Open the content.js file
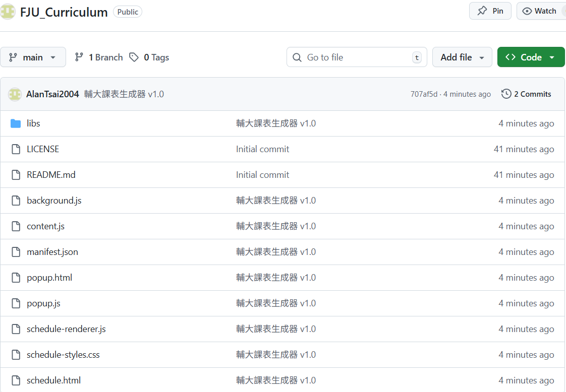 click(x=45, y=226)
